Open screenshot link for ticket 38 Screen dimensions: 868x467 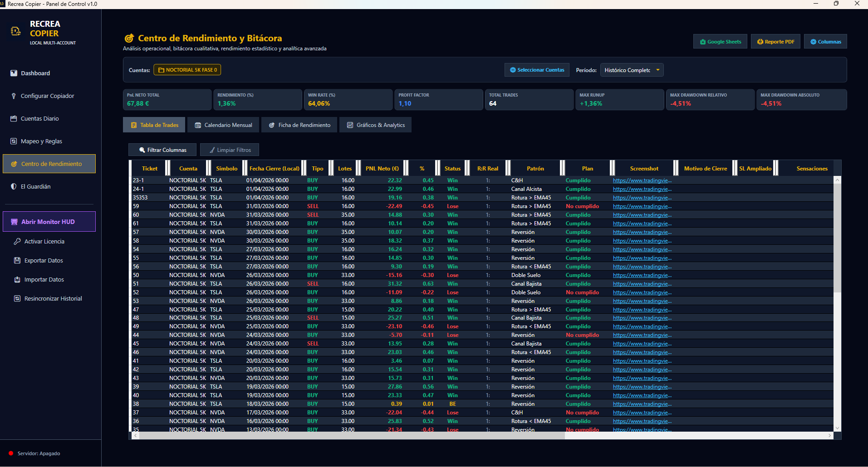coord(642,404)
